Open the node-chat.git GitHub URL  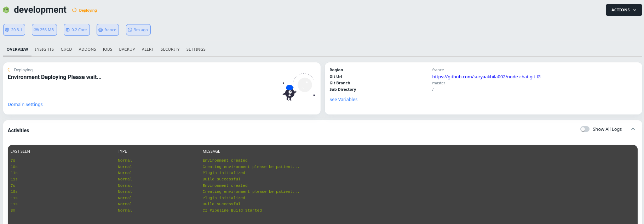[x=484, y=77]
